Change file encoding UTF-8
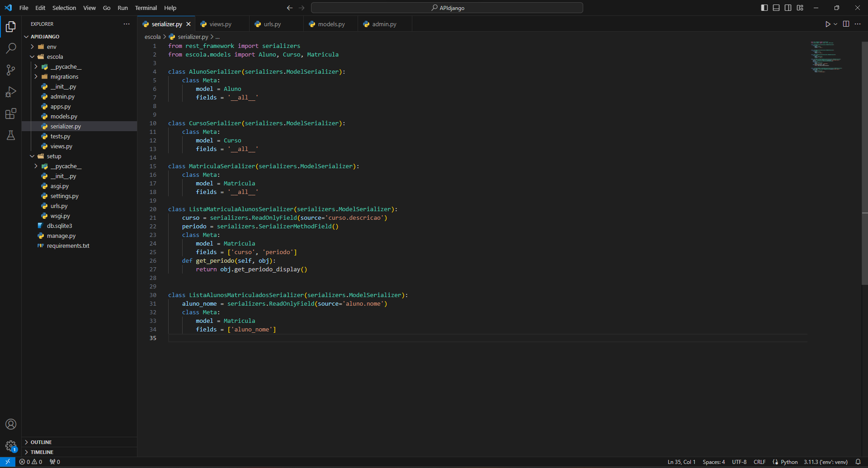Viewport: 868px width, 468px height. (x=739, y=462)
